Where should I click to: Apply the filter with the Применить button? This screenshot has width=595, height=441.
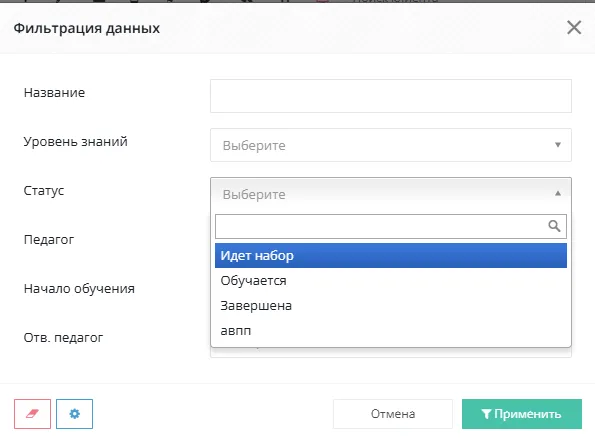point(522,414)
